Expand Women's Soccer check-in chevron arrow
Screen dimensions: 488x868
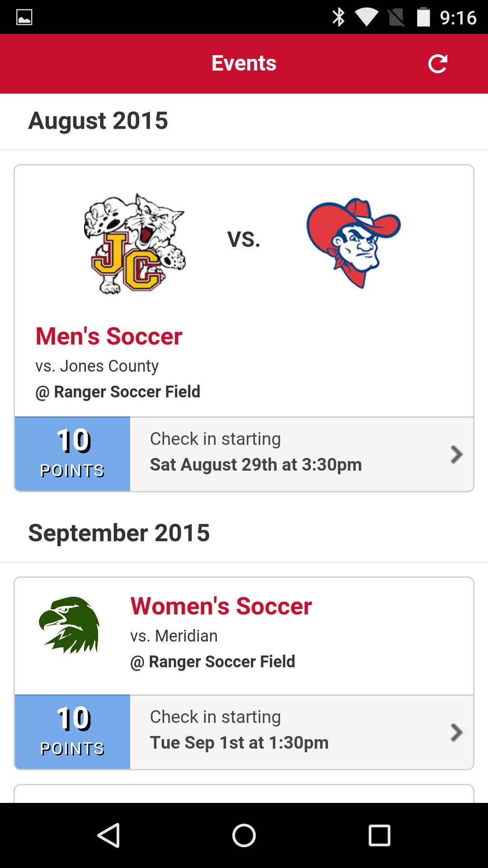point(456,732)
